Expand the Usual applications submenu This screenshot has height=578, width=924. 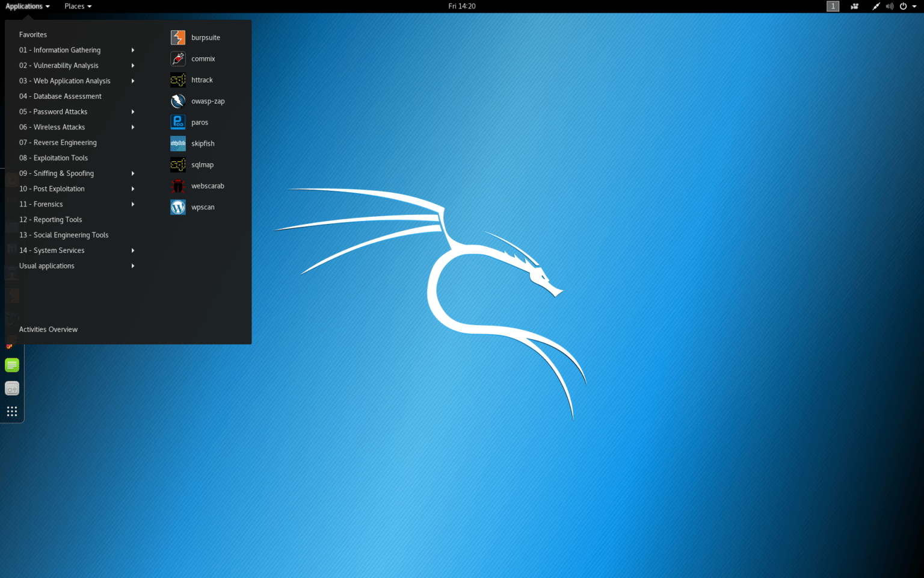[x=47, y=266]
